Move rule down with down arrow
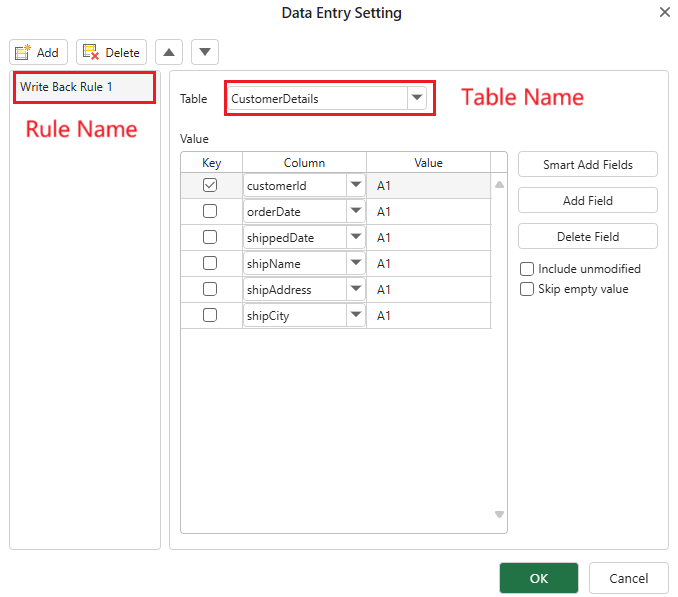The height and width of the screenshot is (597, 678). [x=204, y=52]
